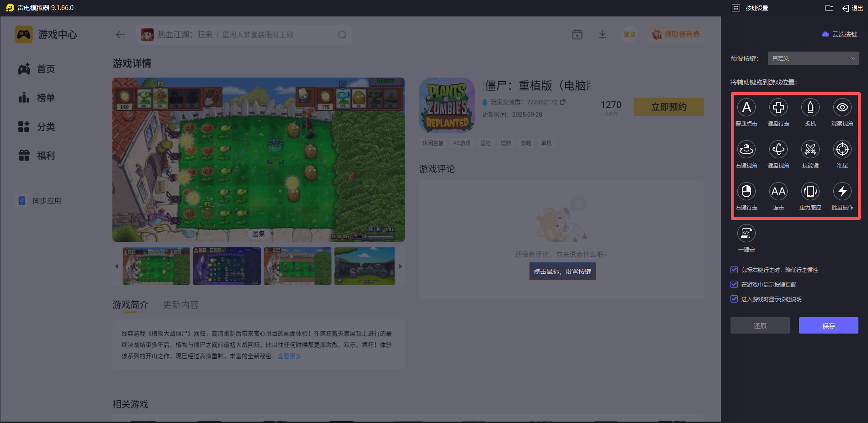The height and width of the screenshot is (423, 868).
Task: Switch to the 更新内容 tab
Action: click(181, 305)
